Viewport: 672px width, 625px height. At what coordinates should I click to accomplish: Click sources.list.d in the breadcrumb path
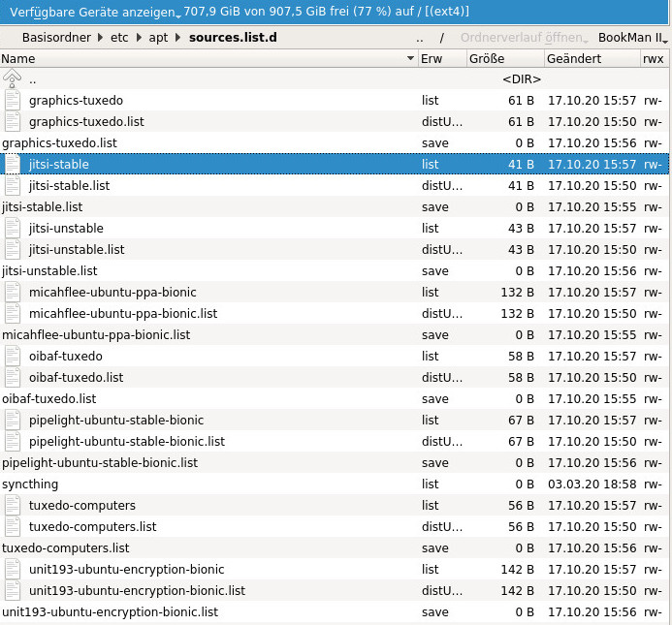233,38
